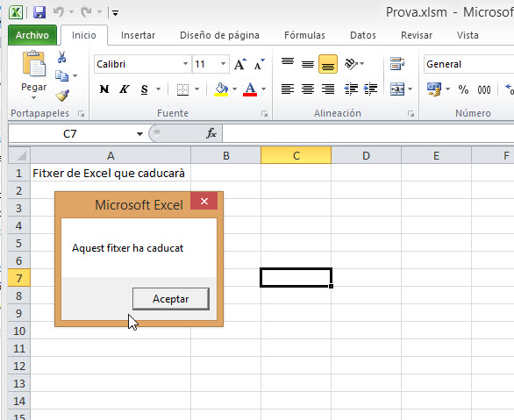This screenshot has height=420, width=514.
Task: Switch to the Revisar tab
Action: coord(417,35)
